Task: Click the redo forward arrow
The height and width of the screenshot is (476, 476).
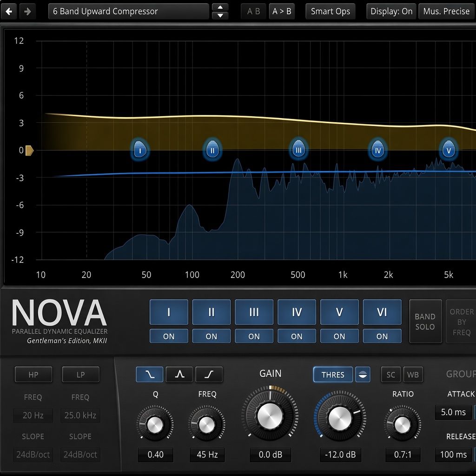Action: click(27, 12)
